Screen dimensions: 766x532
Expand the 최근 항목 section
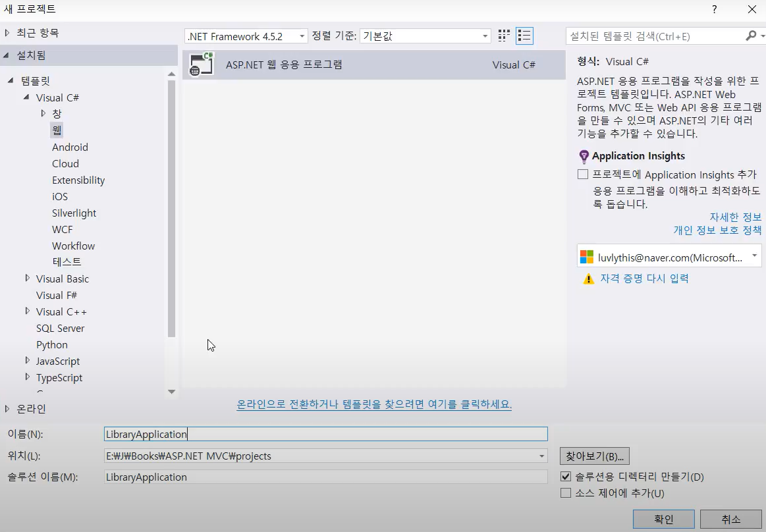pos(7,33)
